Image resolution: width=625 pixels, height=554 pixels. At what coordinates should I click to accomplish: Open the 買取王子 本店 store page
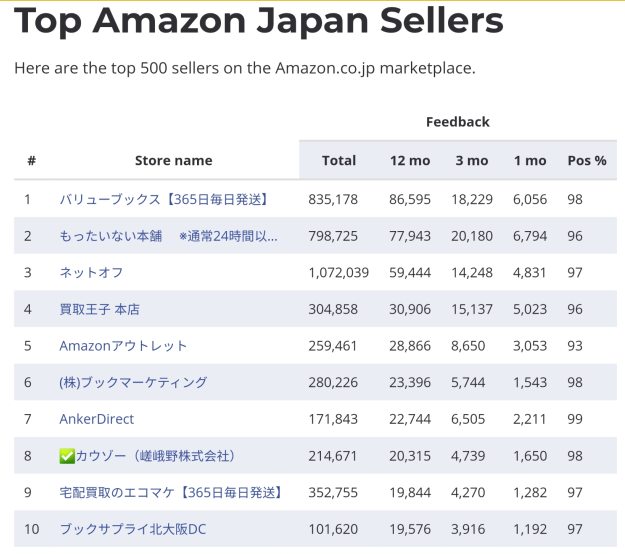pos(102,309)
